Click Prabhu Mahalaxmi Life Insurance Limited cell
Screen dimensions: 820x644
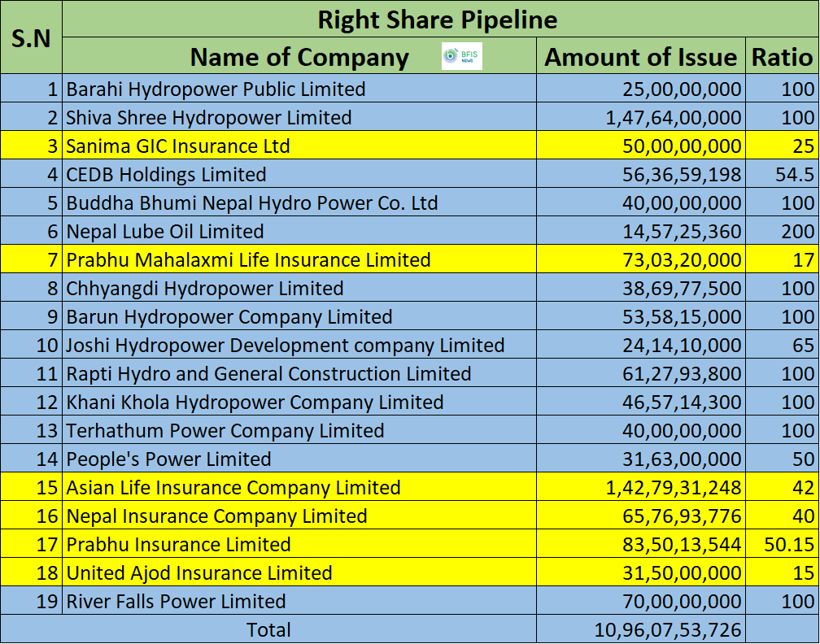coord(299,259)
